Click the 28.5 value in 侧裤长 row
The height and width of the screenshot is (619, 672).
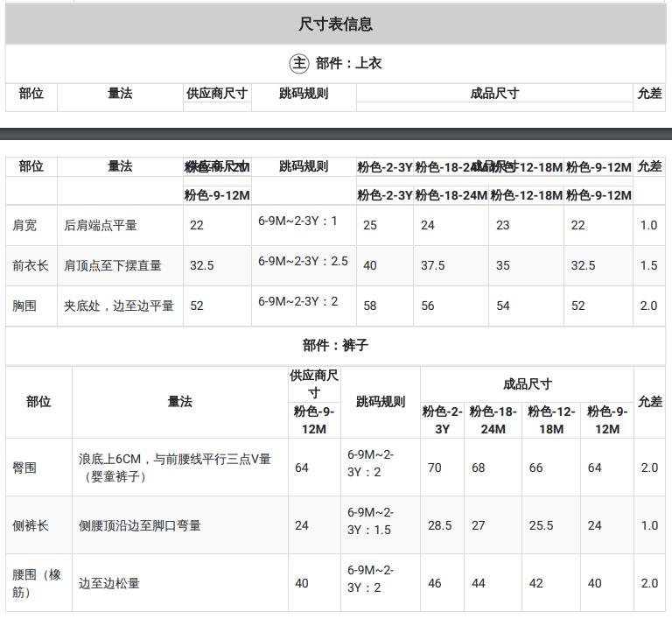(x=439, y=525)
